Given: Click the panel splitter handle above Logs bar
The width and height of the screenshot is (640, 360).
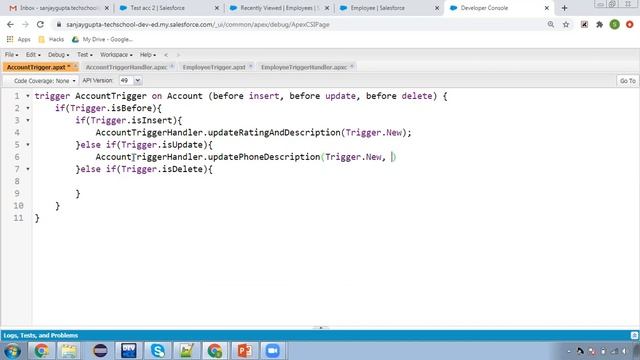Looking at the screenshot, I should 320,327.
